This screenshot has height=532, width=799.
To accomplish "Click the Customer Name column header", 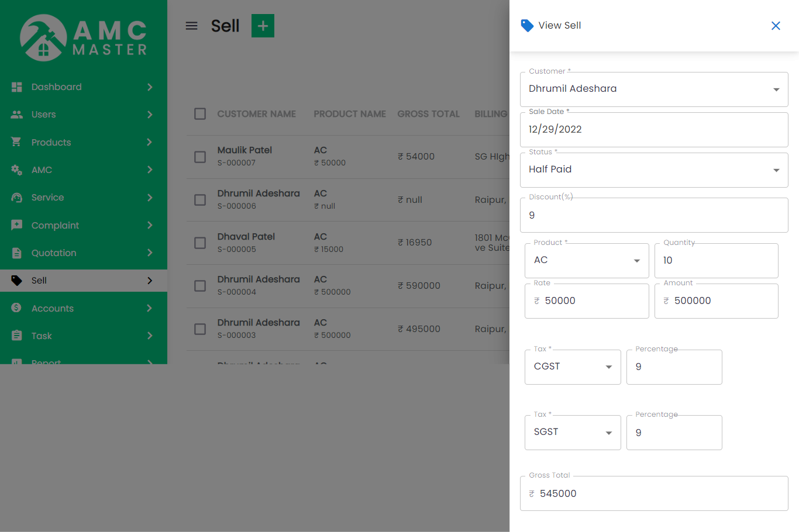I will point(256,114).
